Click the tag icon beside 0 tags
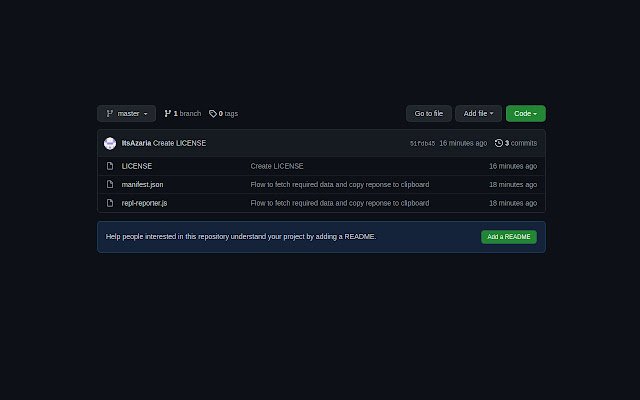This screenshot has width=640, height=400. (213, 113)
